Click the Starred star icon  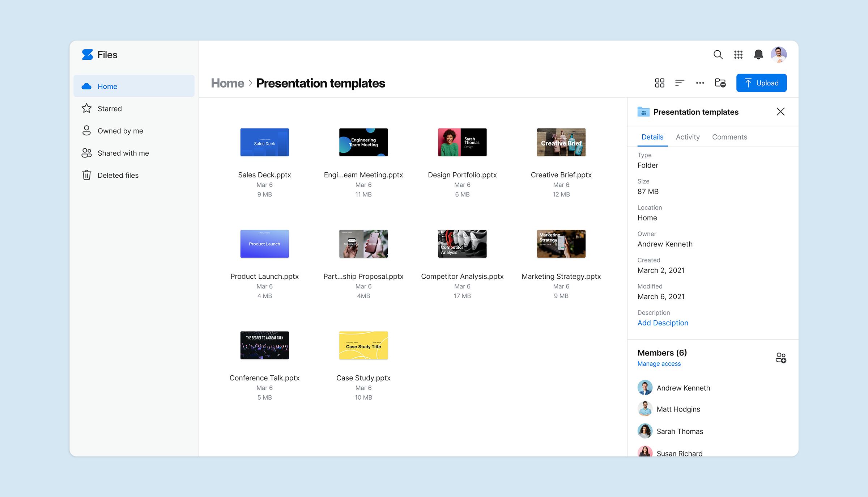(86, 108)
